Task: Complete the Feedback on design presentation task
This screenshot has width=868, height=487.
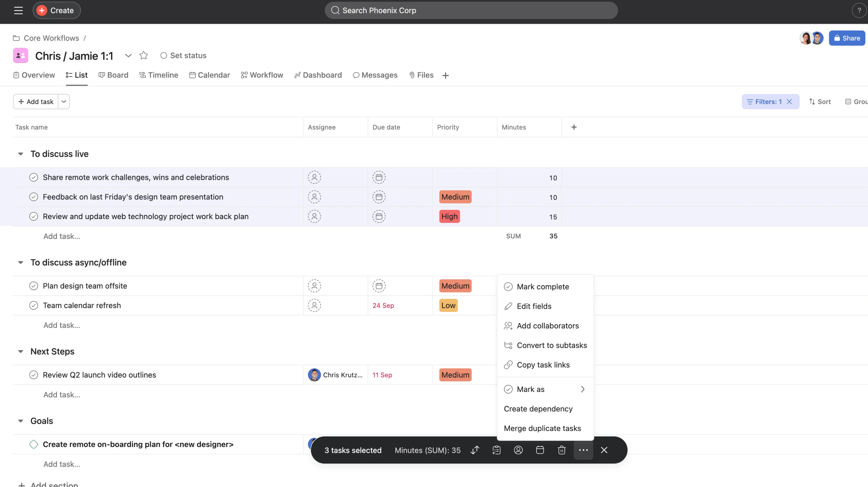Action: coord(34,197)
